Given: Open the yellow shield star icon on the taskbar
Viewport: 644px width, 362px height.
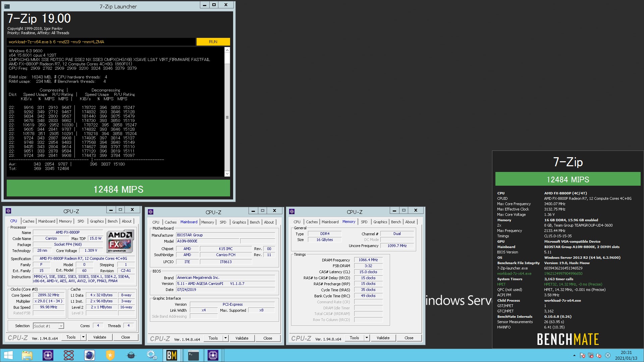Looking at the screenshot, I should point(110,355).
